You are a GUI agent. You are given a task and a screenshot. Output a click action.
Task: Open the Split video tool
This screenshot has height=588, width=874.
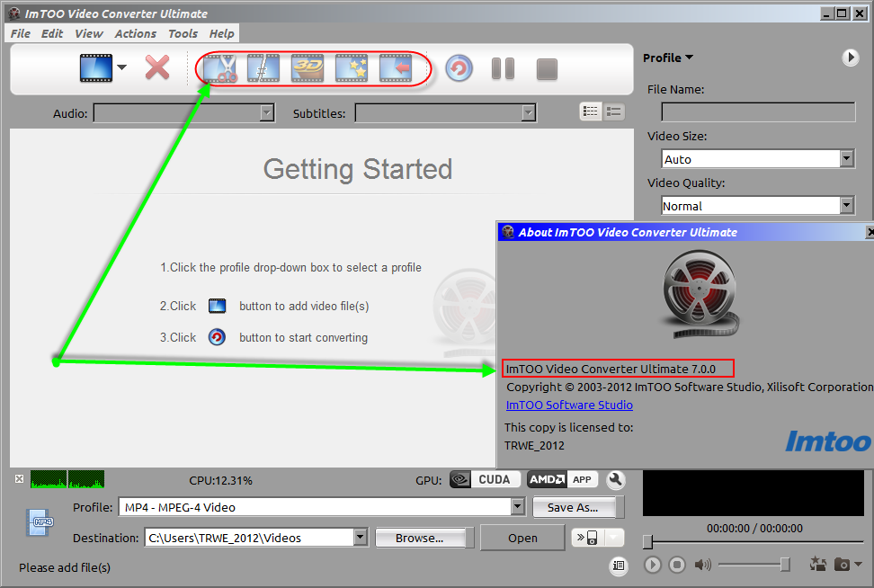[x=263, y=68]
